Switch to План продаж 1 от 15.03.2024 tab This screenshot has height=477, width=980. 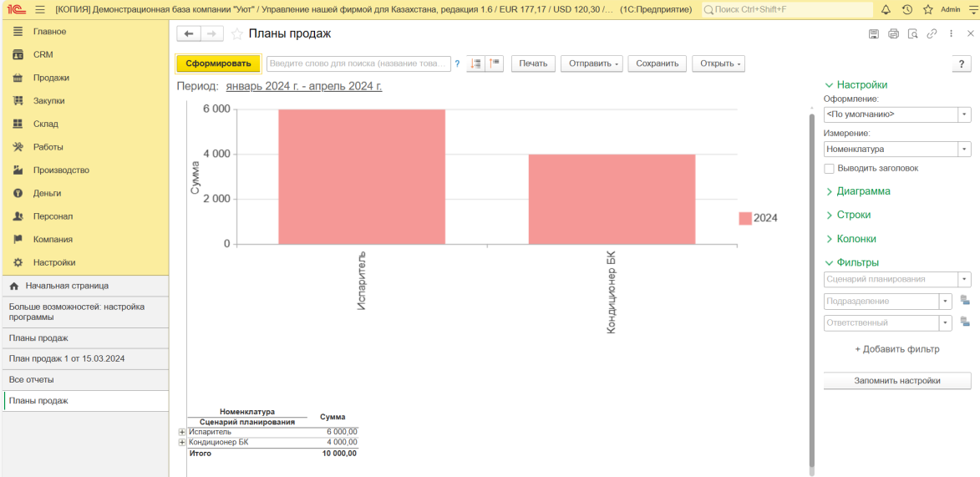pyautogui.click(x=67, y=358)
